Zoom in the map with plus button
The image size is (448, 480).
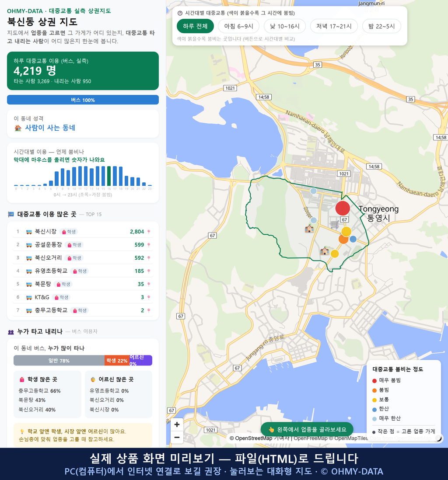point(177,424)
